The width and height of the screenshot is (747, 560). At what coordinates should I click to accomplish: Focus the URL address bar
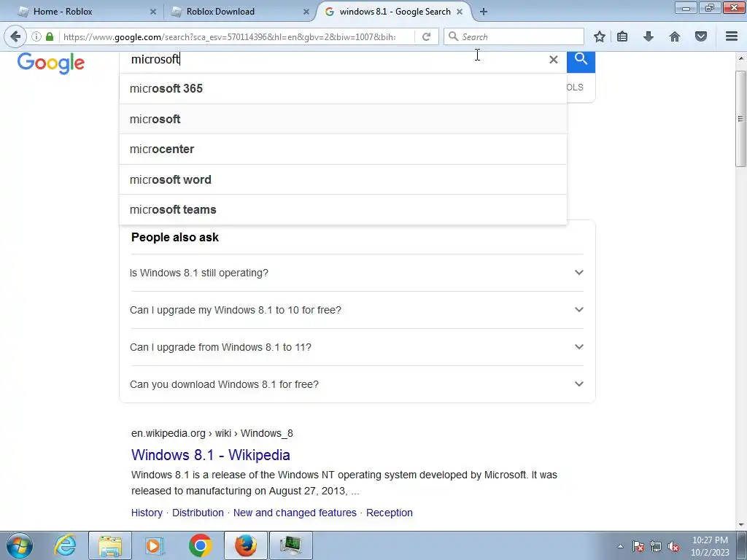(x=228, y=36)
